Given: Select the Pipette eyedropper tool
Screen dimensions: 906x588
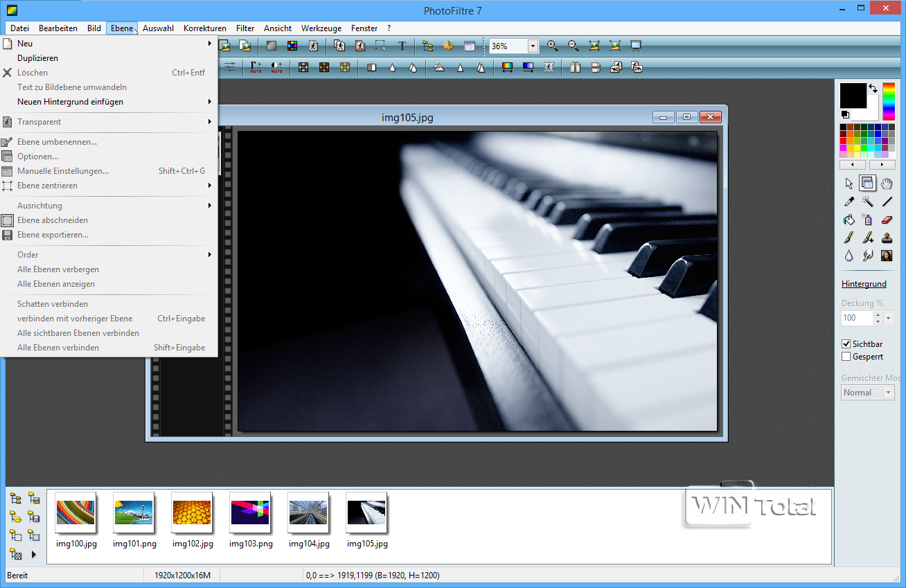Looking at the screenshot, I should [x=849, y=202].
